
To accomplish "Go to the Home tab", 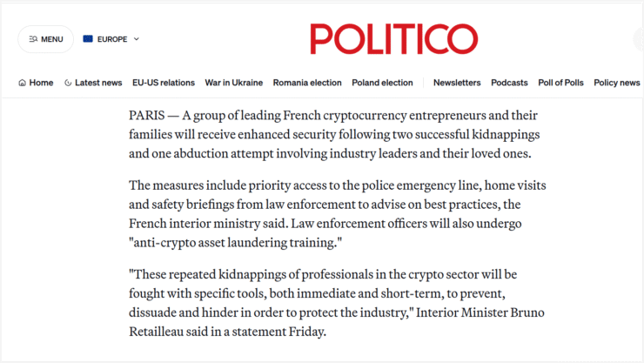I will pyautogui.click(x=36, y=83).
